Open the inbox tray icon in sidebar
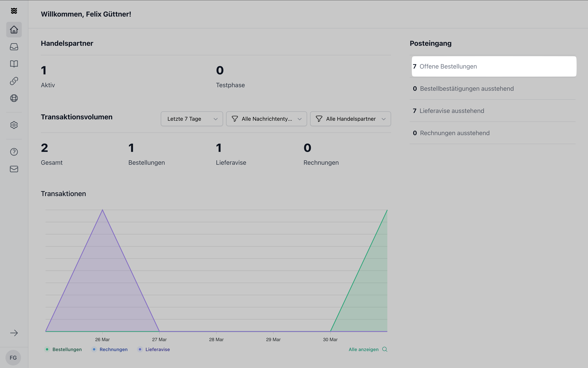The width and height of the screenshot is (588, 368). [x=14, y=47]
